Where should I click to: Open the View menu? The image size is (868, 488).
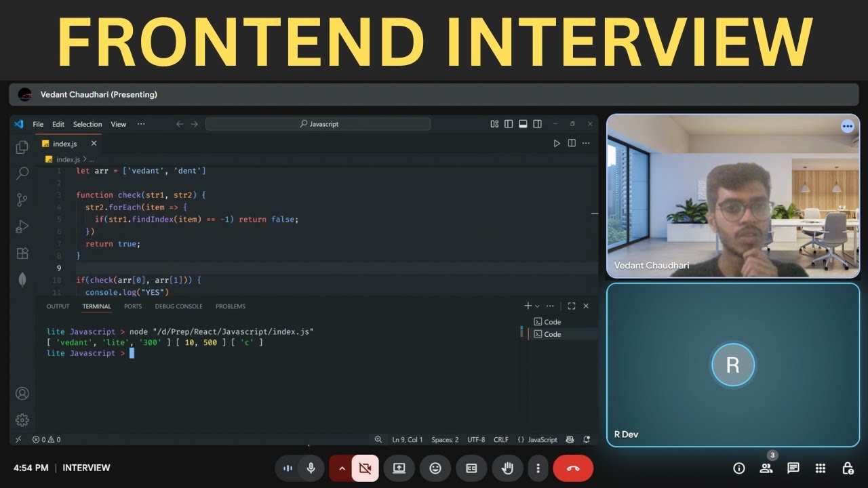coord(119,124)
